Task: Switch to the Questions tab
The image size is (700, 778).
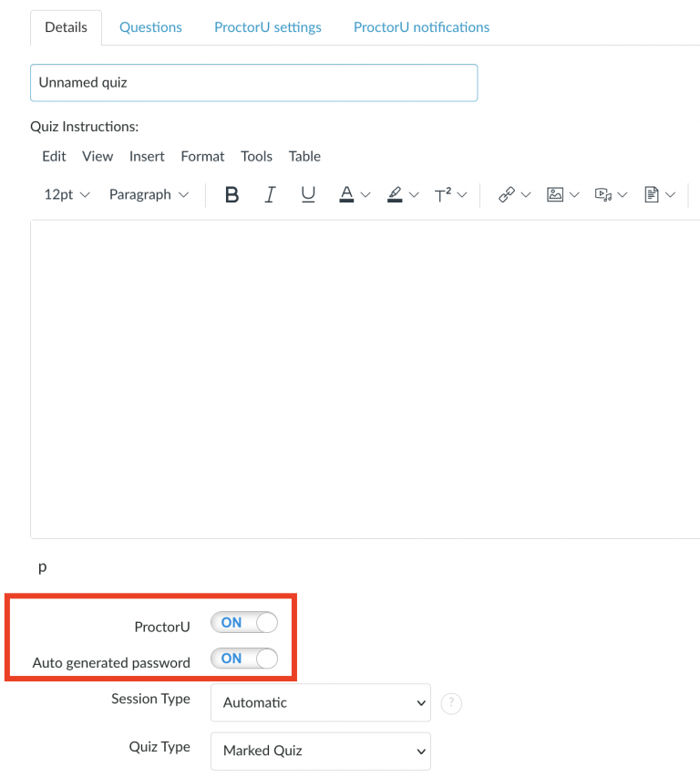Action: [150, 27]
